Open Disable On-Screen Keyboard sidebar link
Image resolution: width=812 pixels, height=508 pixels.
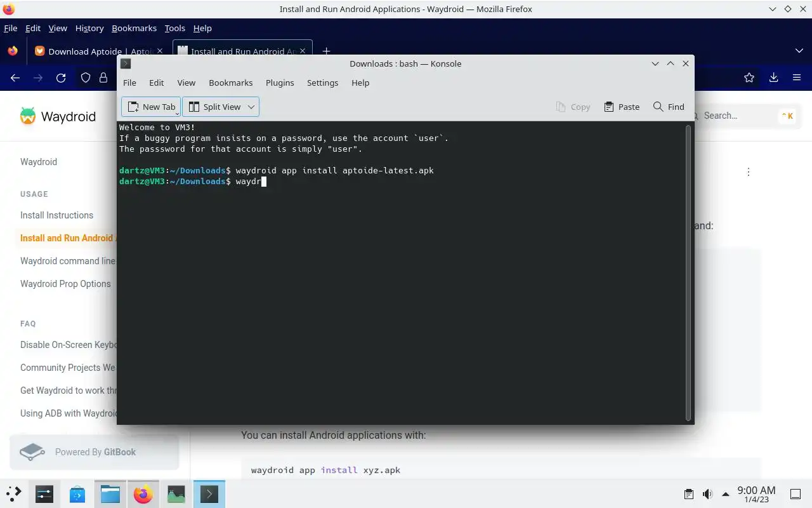tap(69, 345)
